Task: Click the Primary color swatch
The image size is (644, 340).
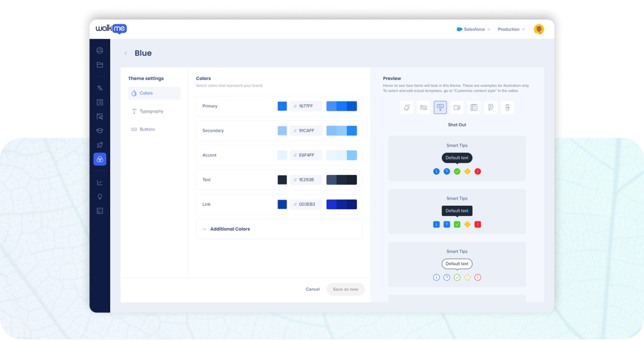Action: [x=282, y=106]
